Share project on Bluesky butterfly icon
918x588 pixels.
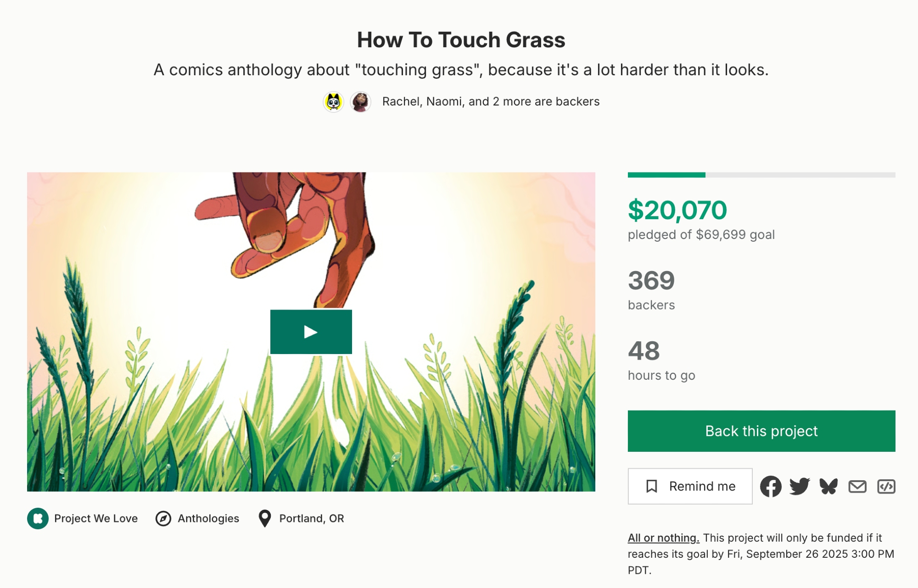pyautogui.click(x=828, y=486)
